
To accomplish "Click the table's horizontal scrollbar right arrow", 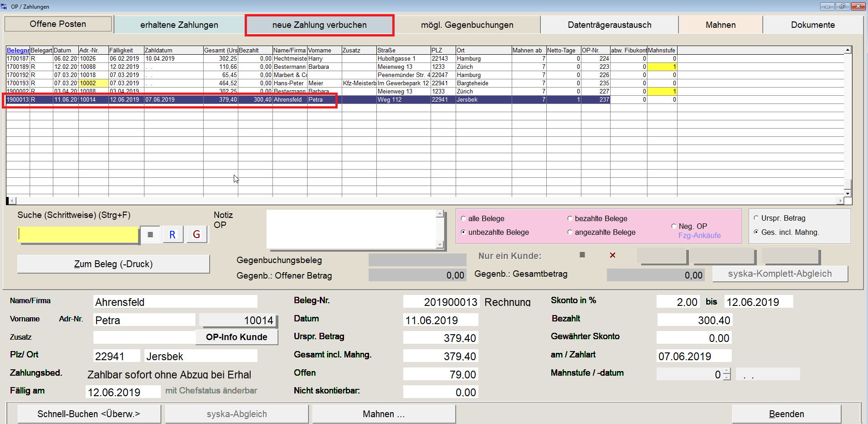I will [x=840, y=201].
